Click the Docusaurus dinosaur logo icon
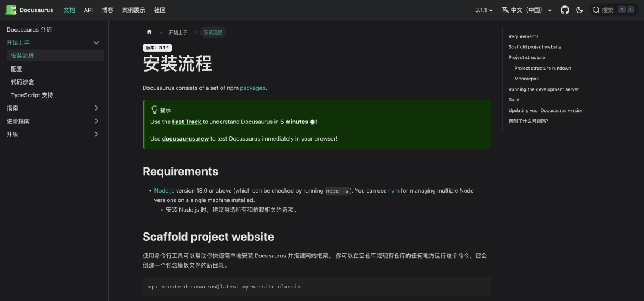Image resolution: width=644 pixels, height=301 pixels. click(x=11, y=10)
